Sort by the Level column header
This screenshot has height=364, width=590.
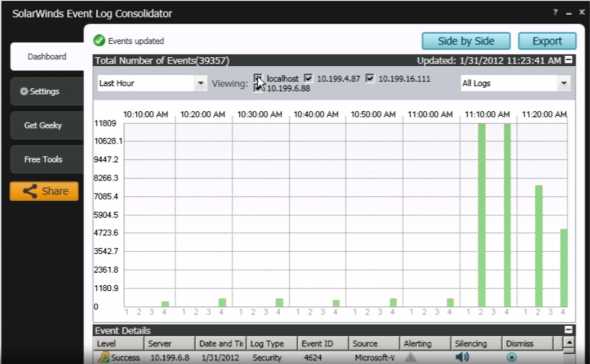118,344
